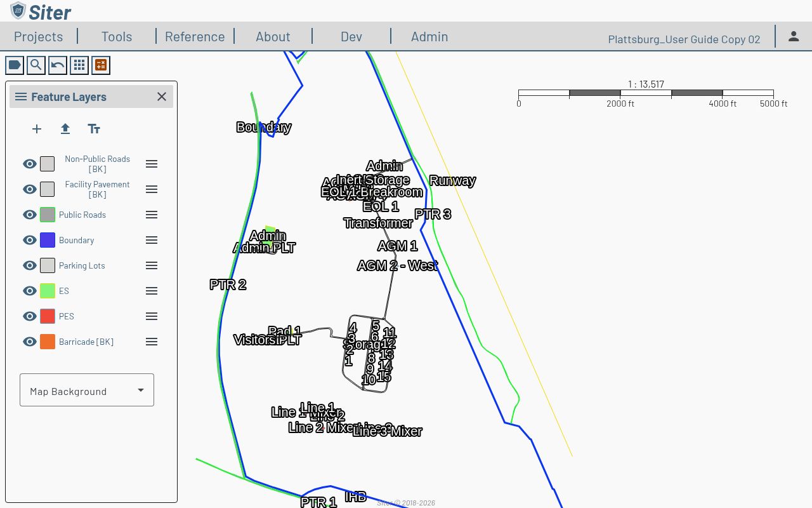Image resolution: width=812 pixels, height=508 pixels.
Task: Hide the Parking Lots layer
Action: (30, 265)
